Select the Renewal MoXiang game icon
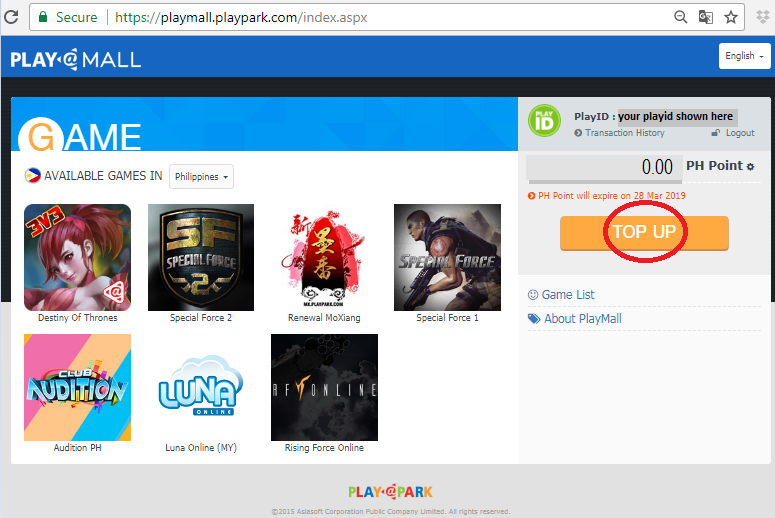This screenshot has width=775, height=518. (323, 257)
